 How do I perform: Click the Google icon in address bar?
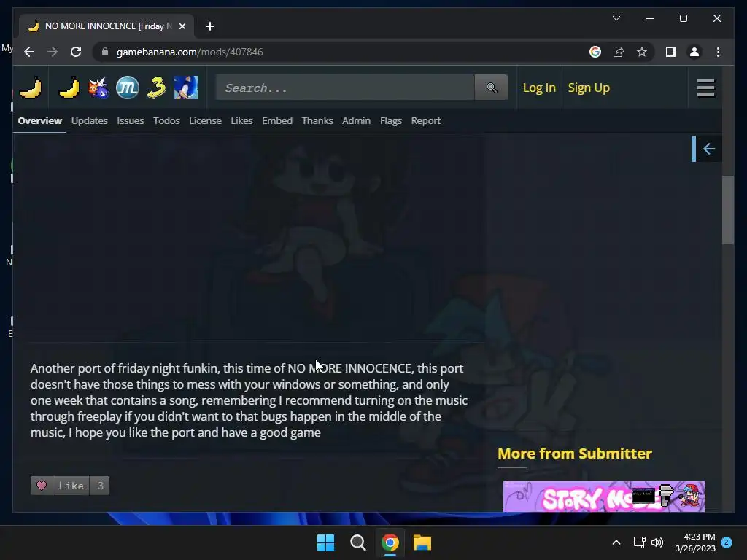[595, 52]
